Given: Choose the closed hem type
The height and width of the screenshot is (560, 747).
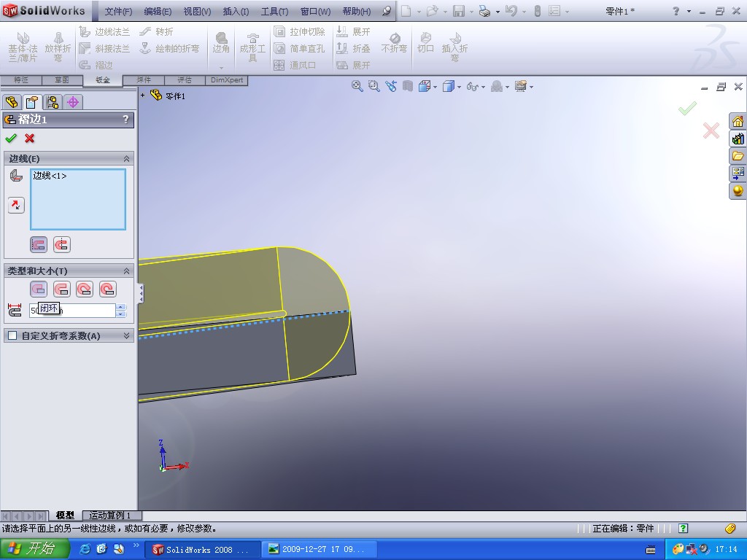Looking at the screenshot, I should [39, 289].
